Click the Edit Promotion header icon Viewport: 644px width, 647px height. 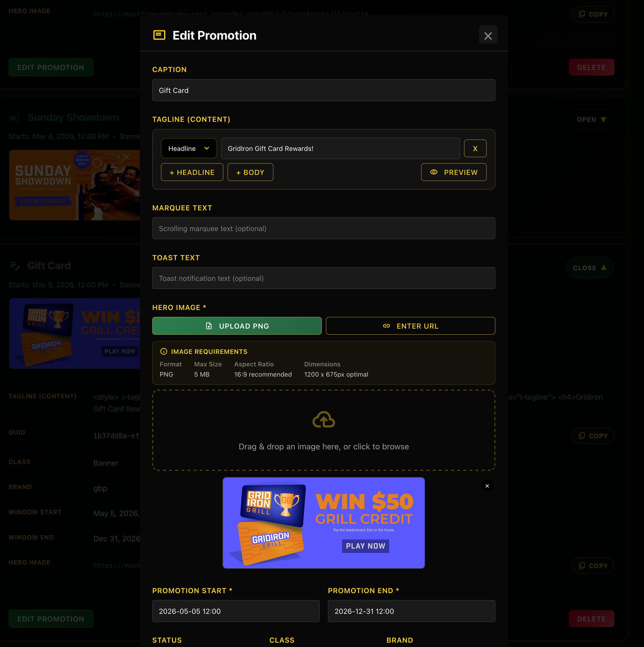(x=159, y=35)
